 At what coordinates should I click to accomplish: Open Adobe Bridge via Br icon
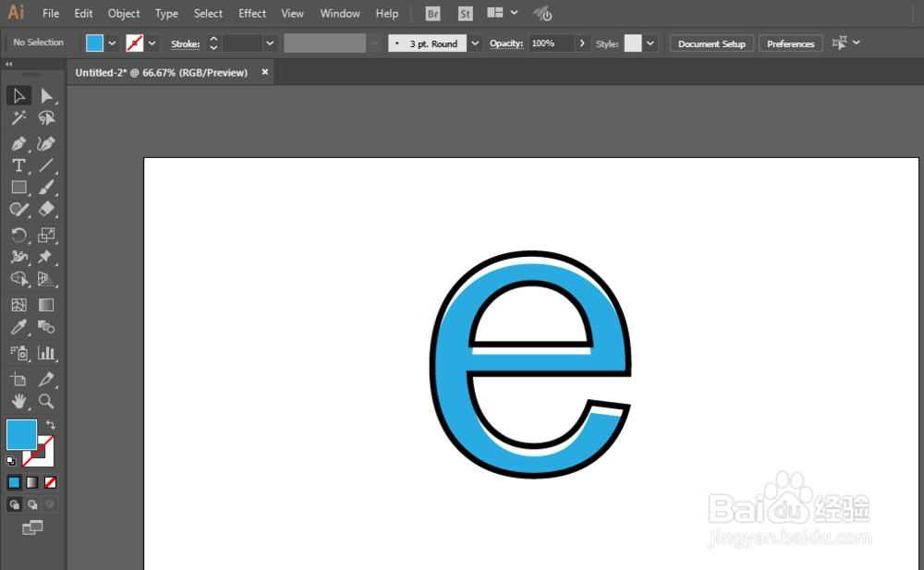[432, 14]
